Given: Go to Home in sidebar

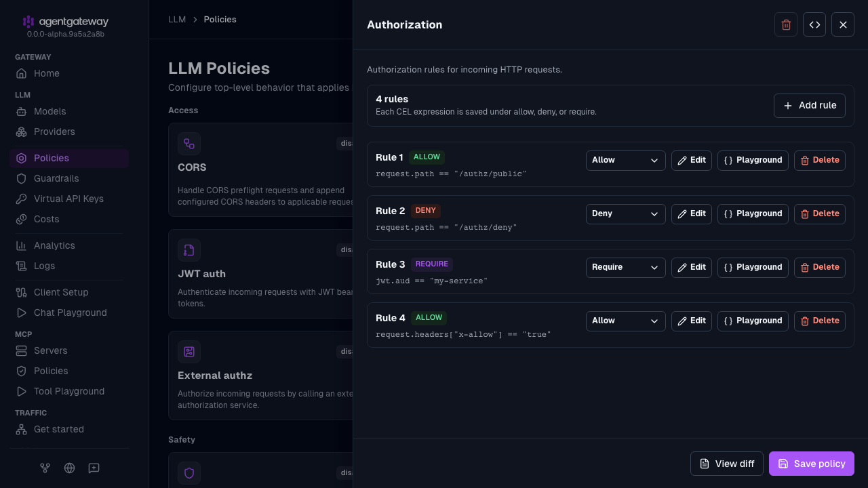Looking at the screenshot, I should point(69,73).
